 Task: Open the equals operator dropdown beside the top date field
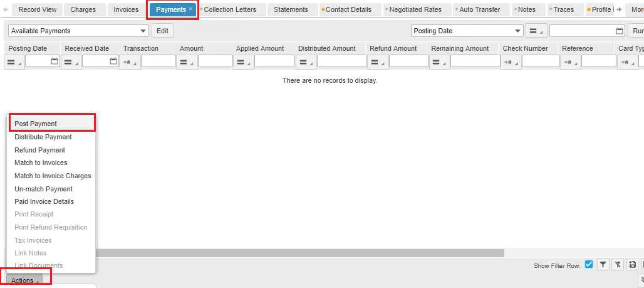[536, 31]
